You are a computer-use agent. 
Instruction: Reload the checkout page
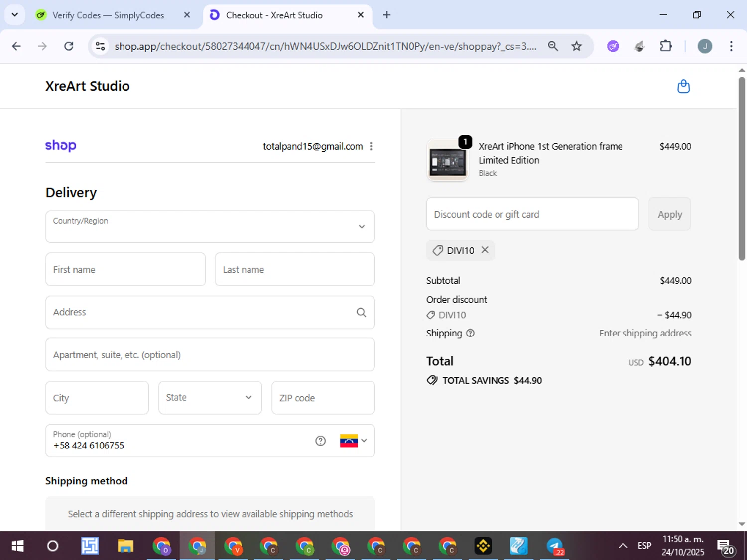pos(69,46)
